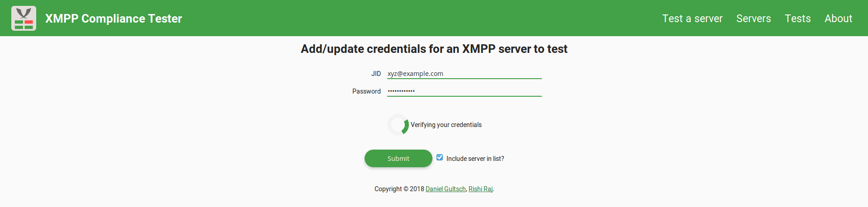Click the Copyright © 2018 footer text
868x207 pixels.
pyautogui.click(x=399, y=189)
